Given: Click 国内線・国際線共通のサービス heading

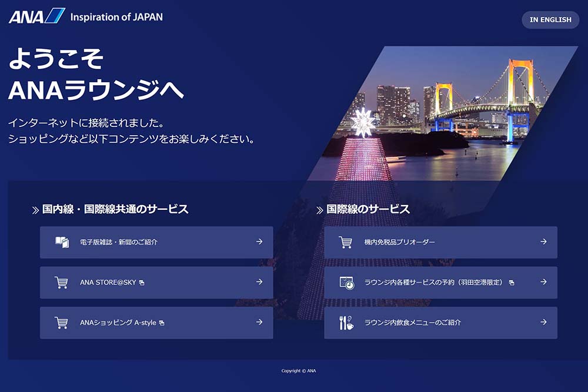Looking at the screenshot, I should 115,209.
